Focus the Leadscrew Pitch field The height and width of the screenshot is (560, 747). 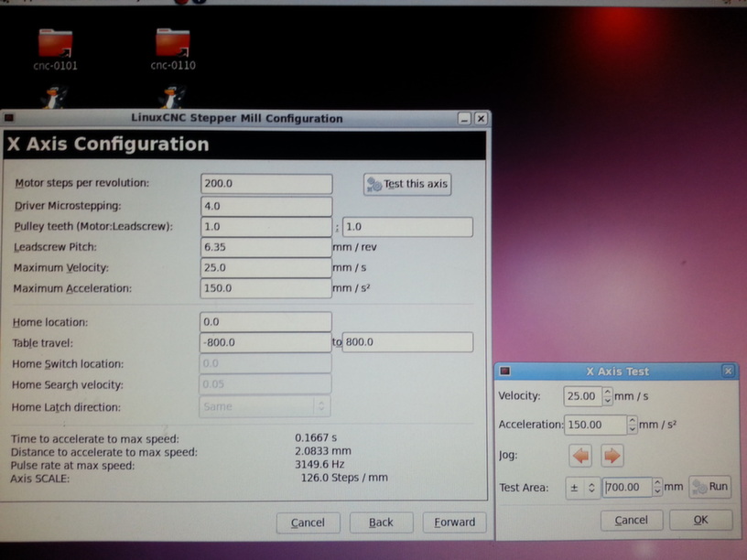click(266, 247)
